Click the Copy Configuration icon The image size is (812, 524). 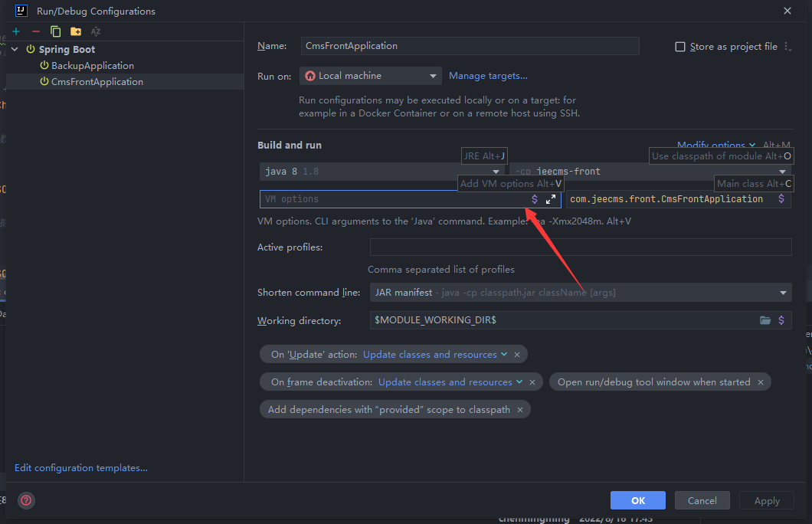pyautogui.click(x=55, y=31)
